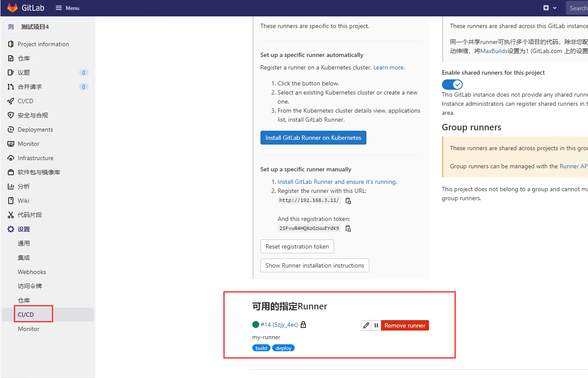Copy the registration token
The width and height of the screenshot is (588, 378).
pyautogui.click(x=348, y=228)
